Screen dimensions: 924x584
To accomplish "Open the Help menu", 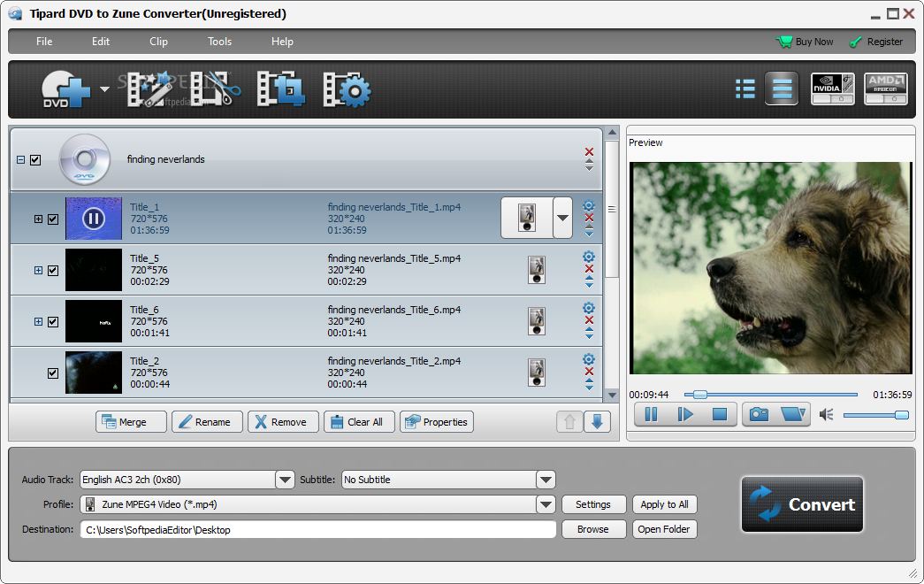I will click(282, 42).
